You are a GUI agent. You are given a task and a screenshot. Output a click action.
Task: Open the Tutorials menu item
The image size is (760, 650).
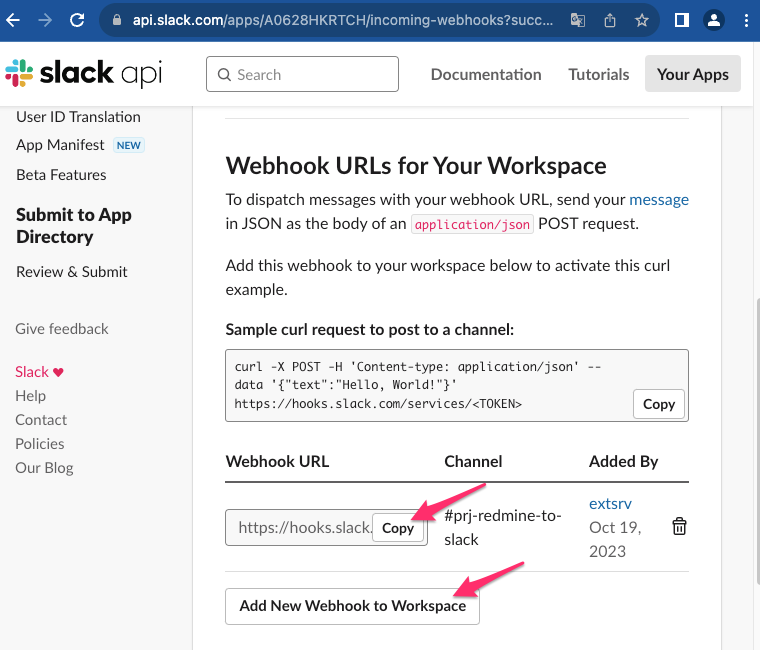coord(599,74)
